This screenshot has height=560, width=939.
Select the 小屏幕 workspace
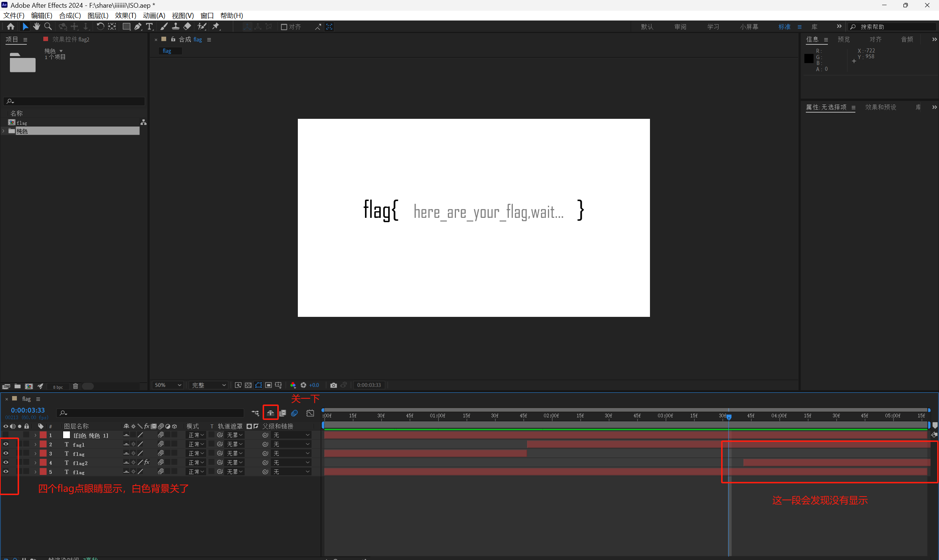coord(749,27)
